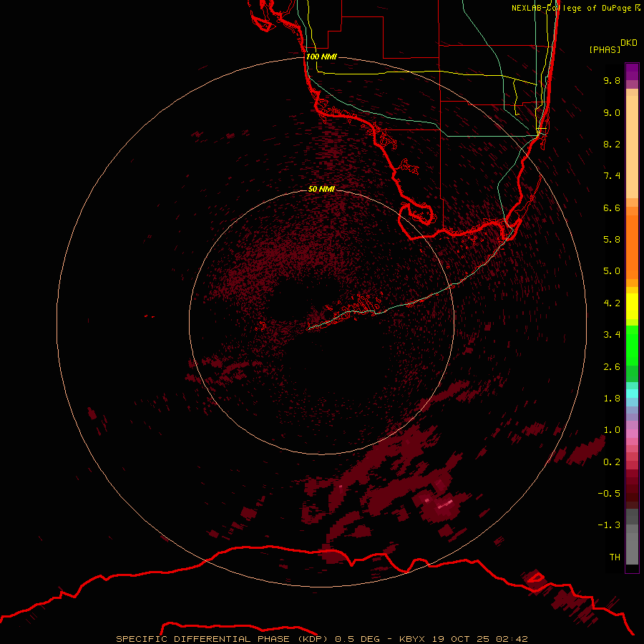Click the 19 OCT 25 02:42 timestamp
The width and height of the screenshot is (644, 644).
[479, 639]
